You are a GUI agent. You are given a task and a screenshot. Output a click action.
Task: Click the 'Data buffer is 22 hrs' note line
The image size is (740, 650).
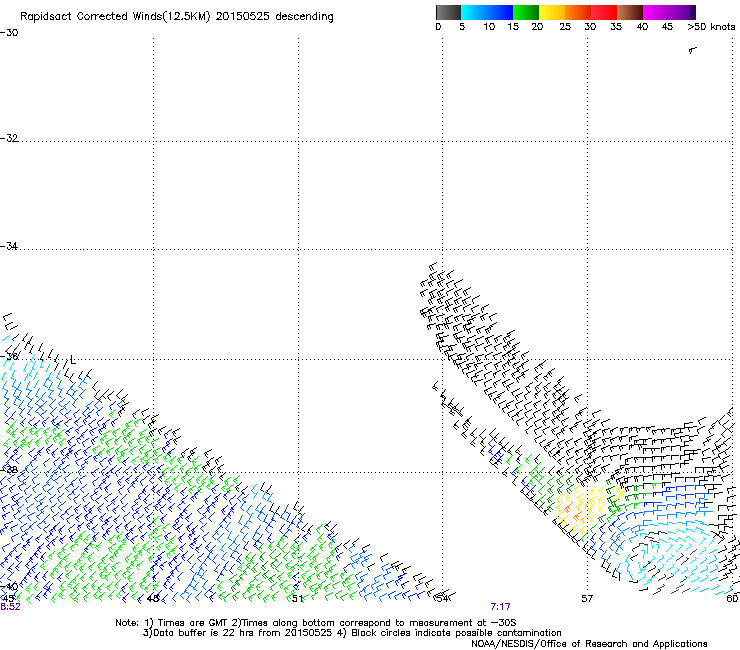tap(352, 633)
